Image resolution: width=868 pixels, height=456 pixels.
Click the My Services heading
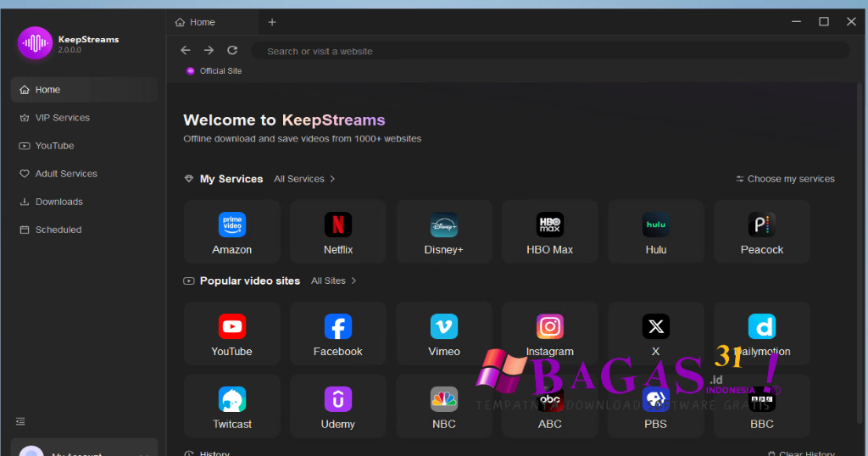click(231, 179)
